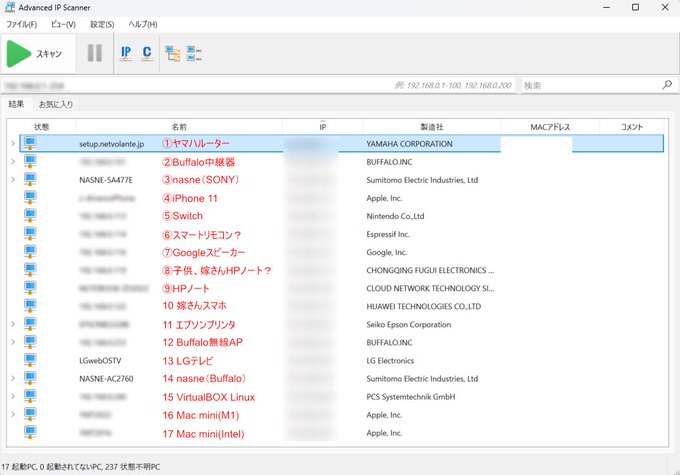
Task: Click the Nintendo Co.,Ltd row computer icon
Action: tap(30, 216)
